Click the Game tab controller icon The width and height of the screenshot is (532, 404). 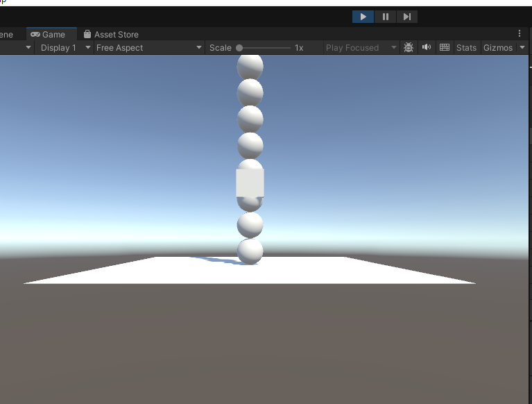point(35,34)
